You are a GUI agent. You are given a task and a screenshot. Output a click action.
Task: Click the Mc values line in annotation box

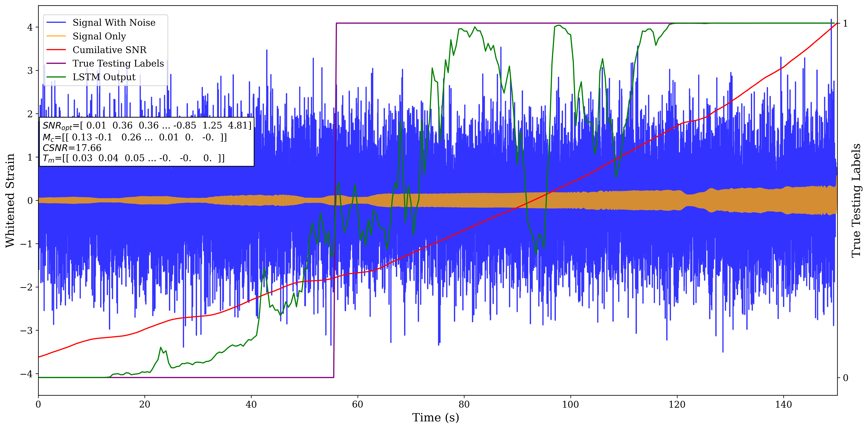pos(135,137)
